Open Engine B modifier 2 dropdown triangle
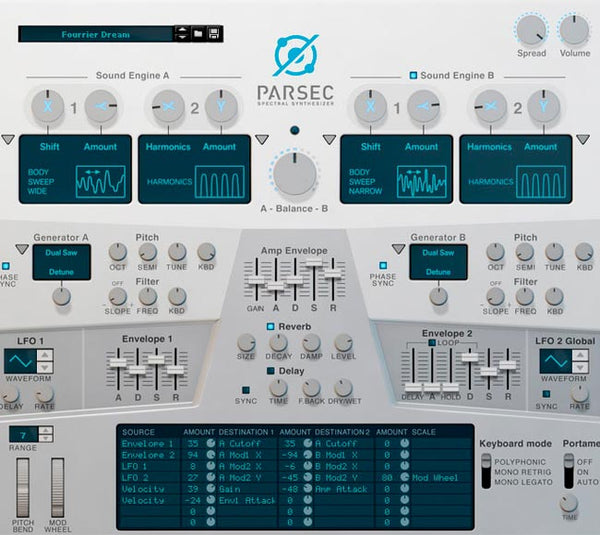 583,139
